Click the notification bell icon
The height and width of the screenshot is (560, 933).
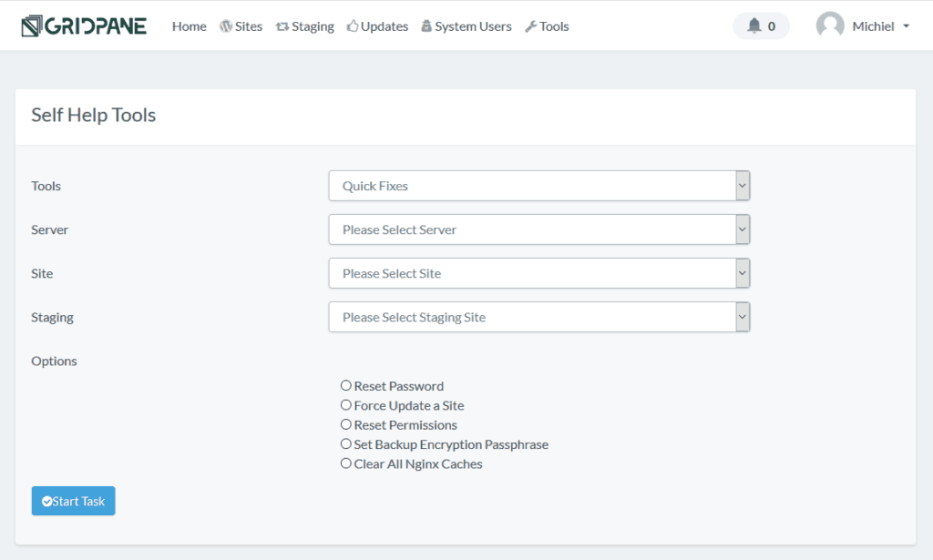(x=754, y=25)
